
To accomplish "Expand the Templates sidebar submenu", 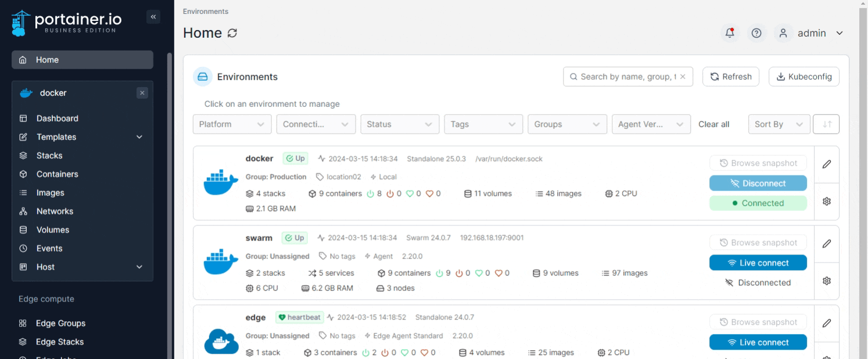I will pos(139,137).
